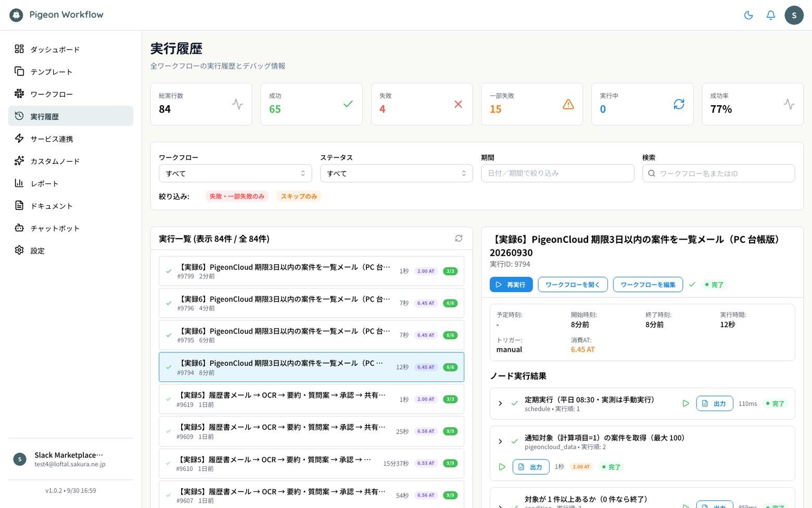Image resolution: width=812 pixels, height=508 pixels.
Task: Open ドキュメント page
Action: pos(71,206)
